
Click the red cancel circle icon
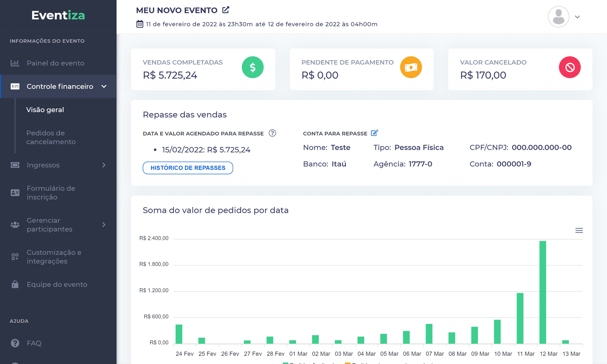569,67
